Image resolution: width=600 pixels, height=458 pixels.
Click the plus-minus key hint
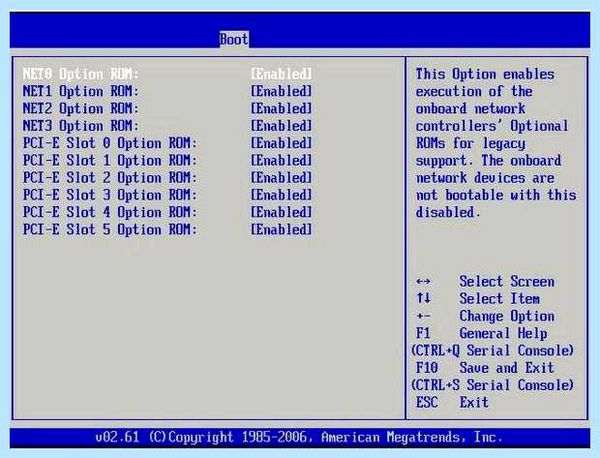(x=424, y=316)
